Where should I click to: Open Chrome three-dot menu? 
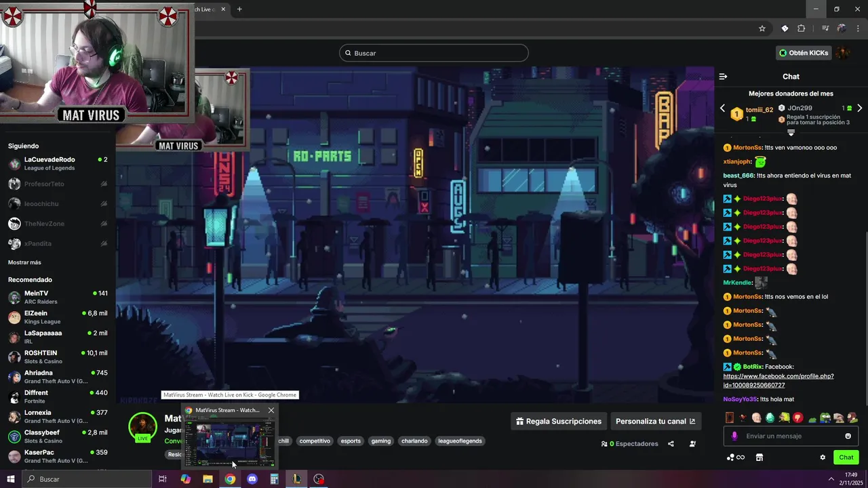(859, 28)
